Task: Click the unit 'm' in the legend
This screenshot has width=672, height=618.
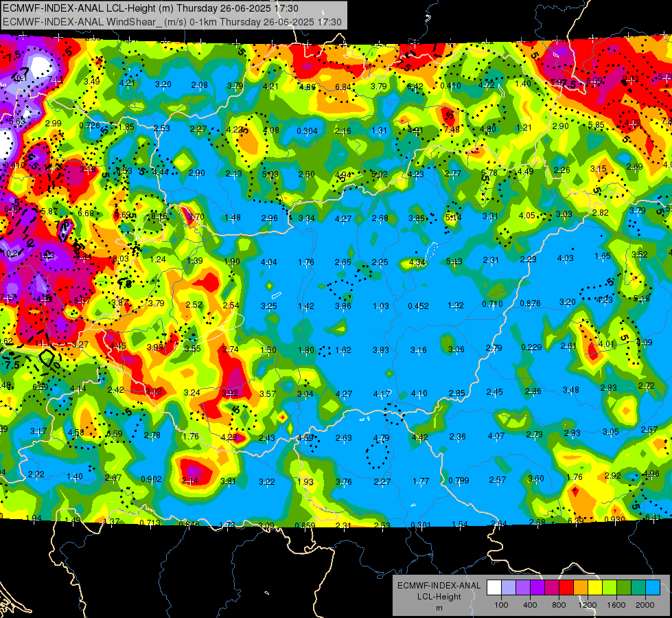Action: pyautogui.click(x=439, y=608)
